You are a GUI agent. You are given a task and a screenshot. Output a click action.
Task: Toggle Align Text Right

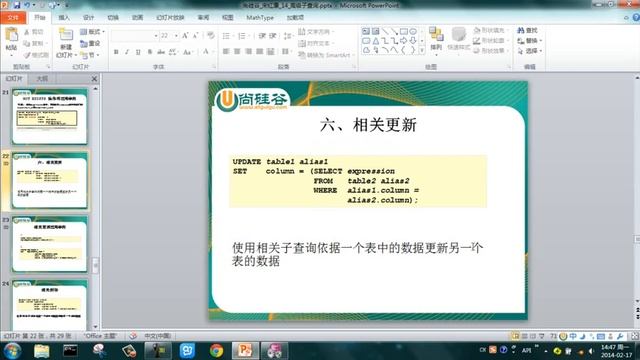pyautogui.click(x=248, y=51)
